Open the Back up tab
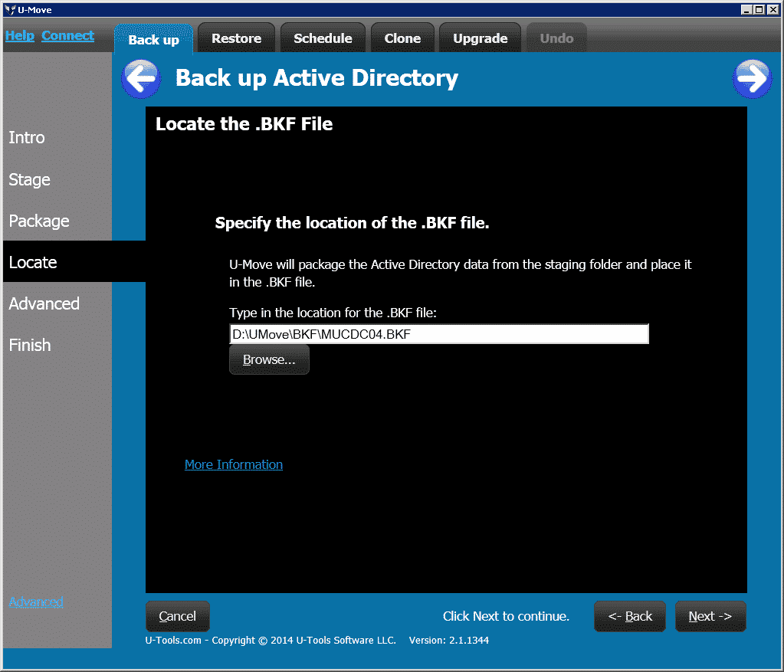Screen dimensions: 784x672 point(153,39)
